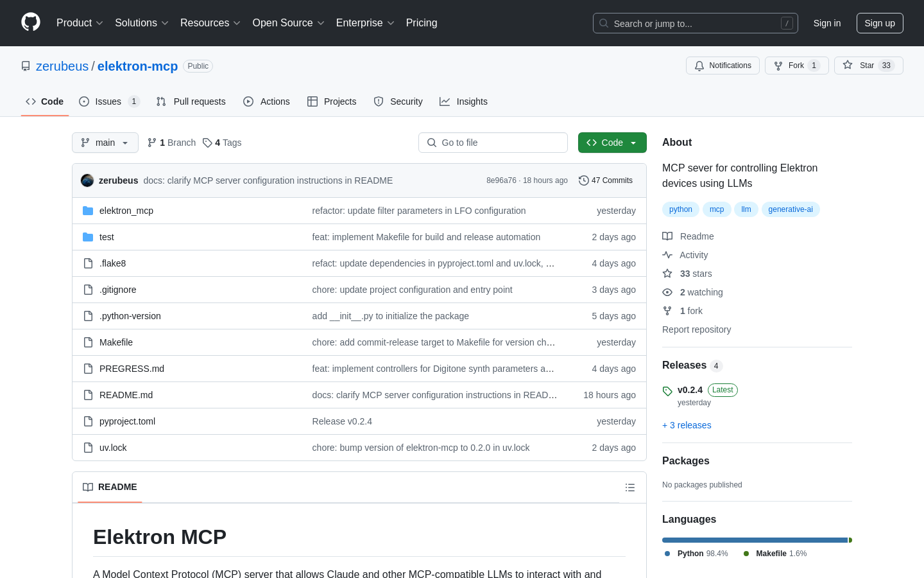Open the Security tab
Viewport: 924px width, 578px height.
pyautogui.click(x=398, y=101)
